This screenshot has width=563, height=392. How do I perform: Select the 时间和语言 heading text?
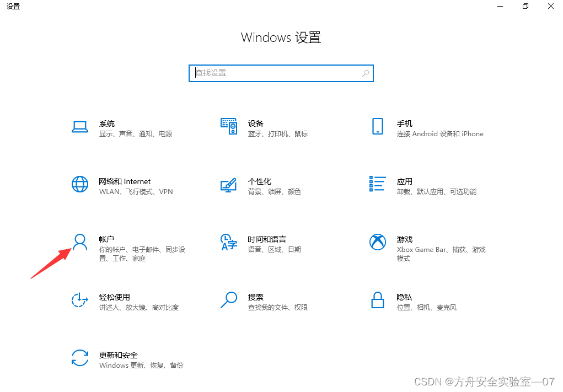[267, 239]
